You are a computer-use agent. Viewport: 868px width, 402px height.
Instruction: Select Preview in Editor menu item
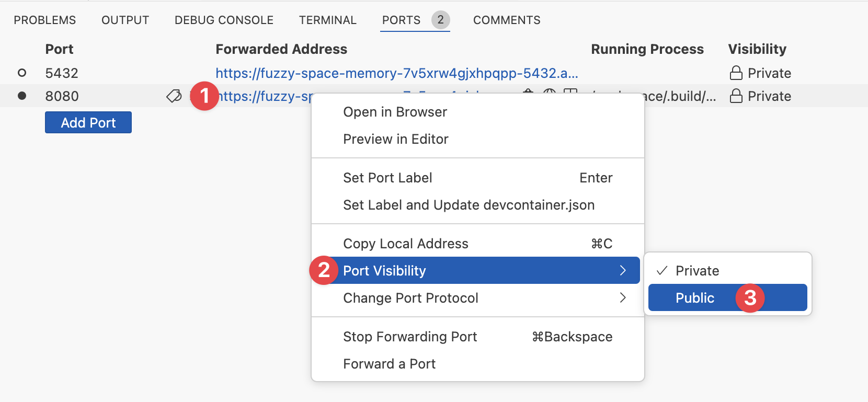(395, 139)
